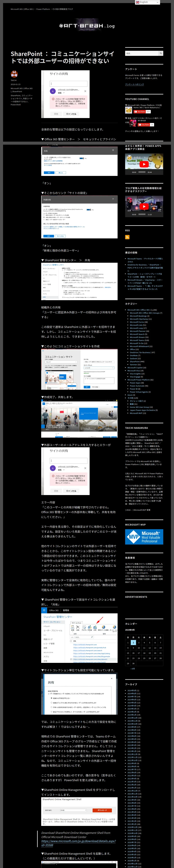
Task: Seek the Power Apps video progress bar
Action: point(142,172)
